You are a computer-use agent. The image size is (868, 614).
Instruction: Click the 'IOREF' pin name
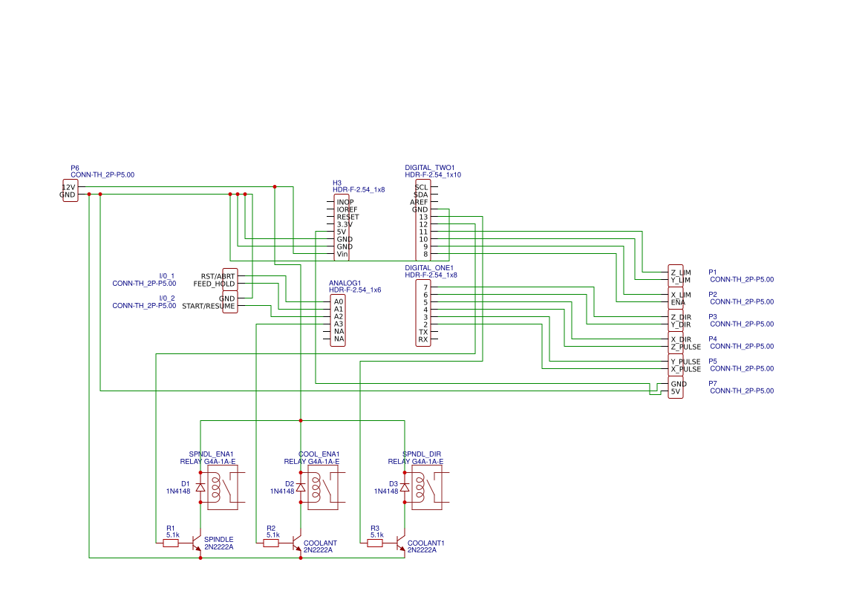tap(347, 209)
